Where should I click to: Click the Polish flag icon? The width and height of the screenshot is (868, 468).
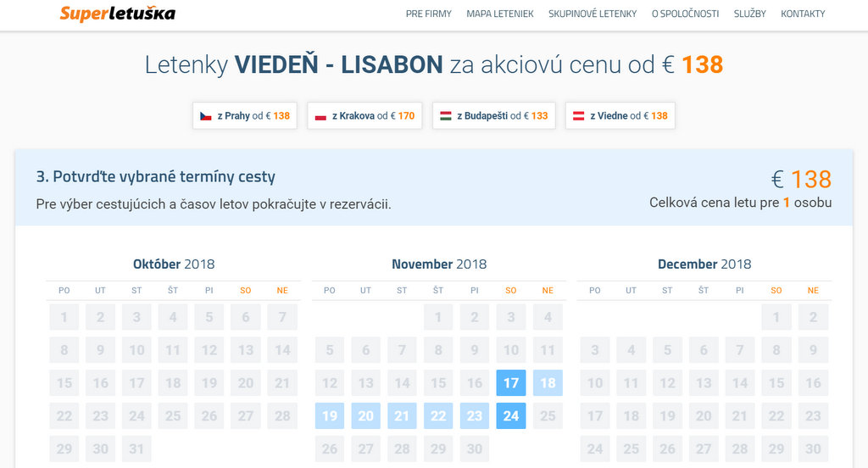320,116
